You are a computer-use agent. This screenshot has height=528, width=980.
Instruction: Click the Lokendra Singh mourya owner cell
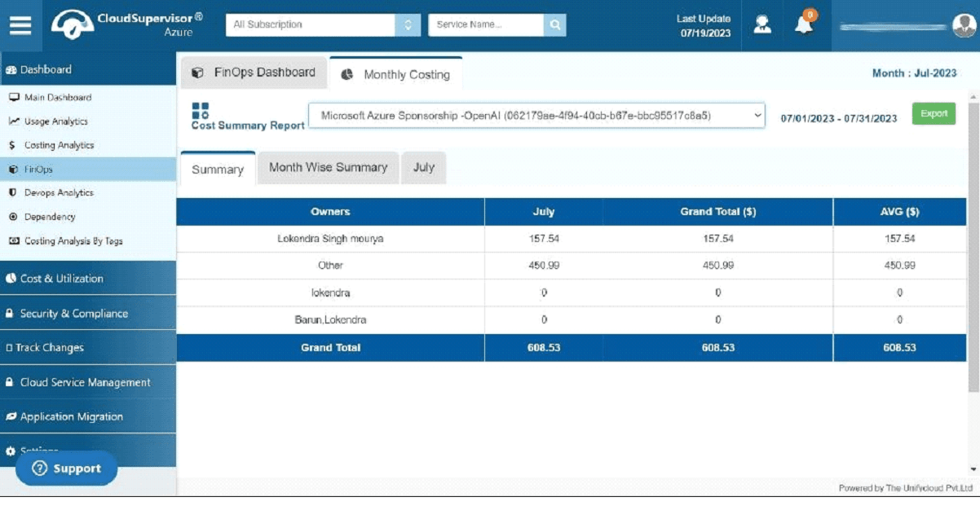[330, 239]
